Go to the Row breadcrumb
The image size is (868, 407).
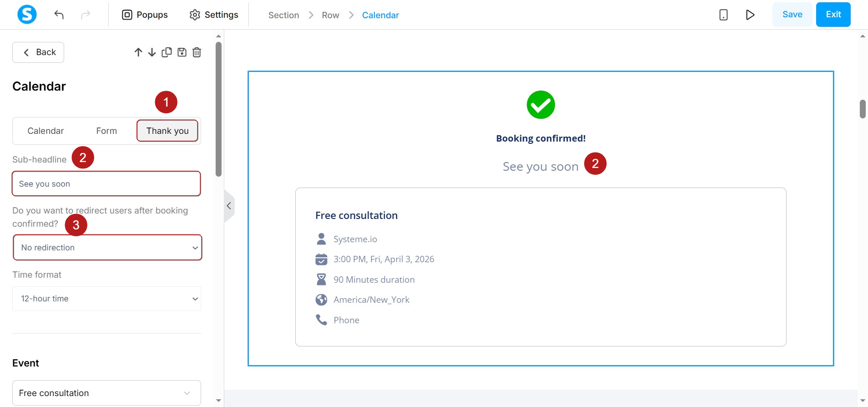point(330,15)
